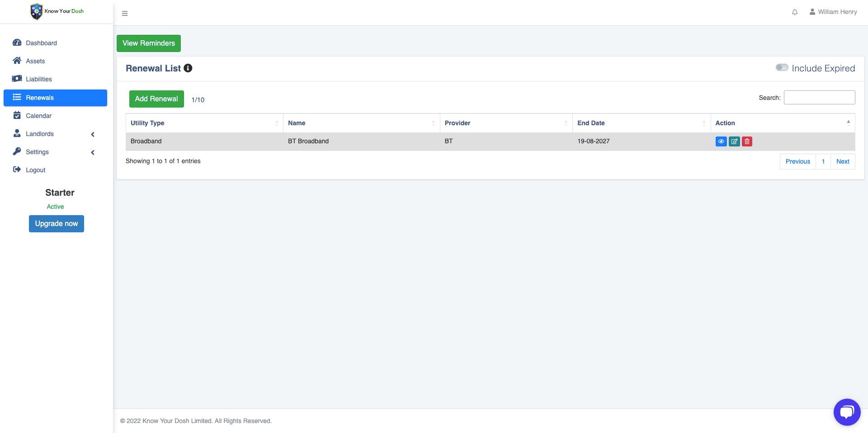Open the chat support bubble
Viewport: 868px width, 433px height.
[x=847, y=412]
